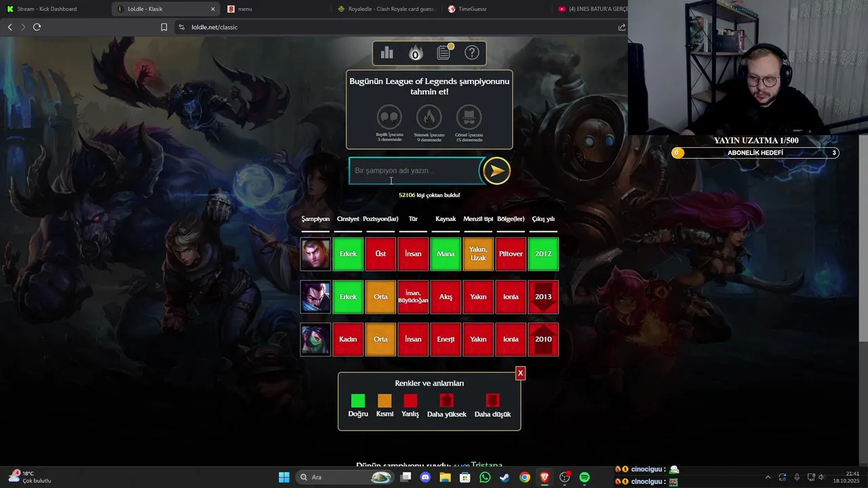Click the Yasuo champion portrait in second row
Screen dimensions: 868x488
[x=315, y=297]
